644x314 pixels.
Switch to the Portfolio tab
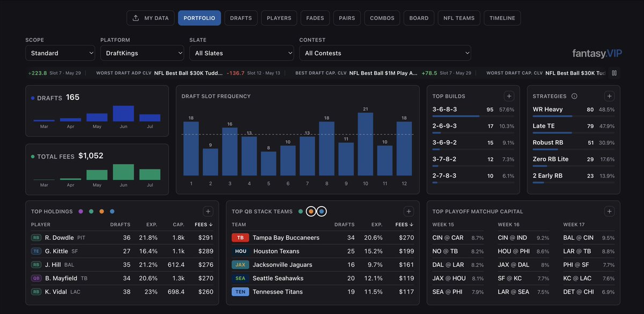coord(199,18)
